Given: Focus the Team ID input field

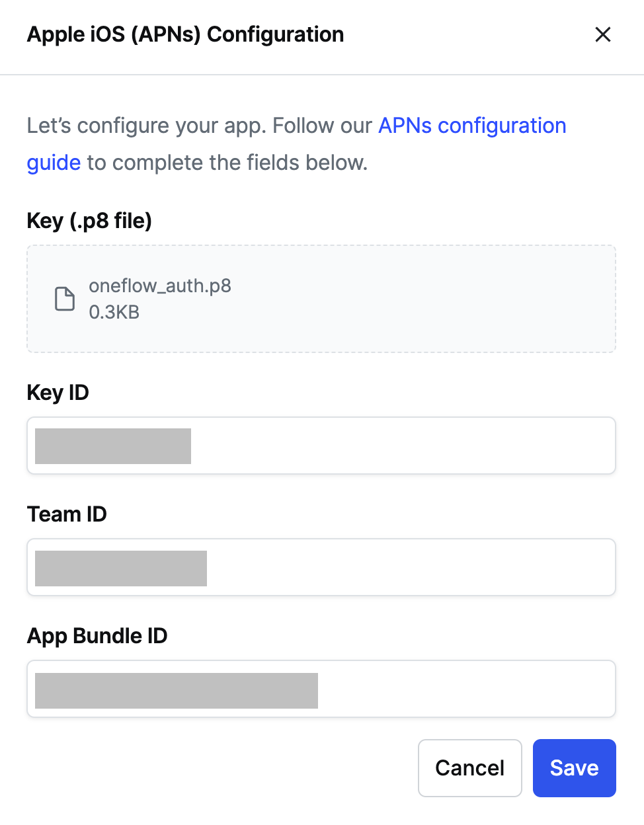Looking at the screenshot, I should click(x=321, y=567).
